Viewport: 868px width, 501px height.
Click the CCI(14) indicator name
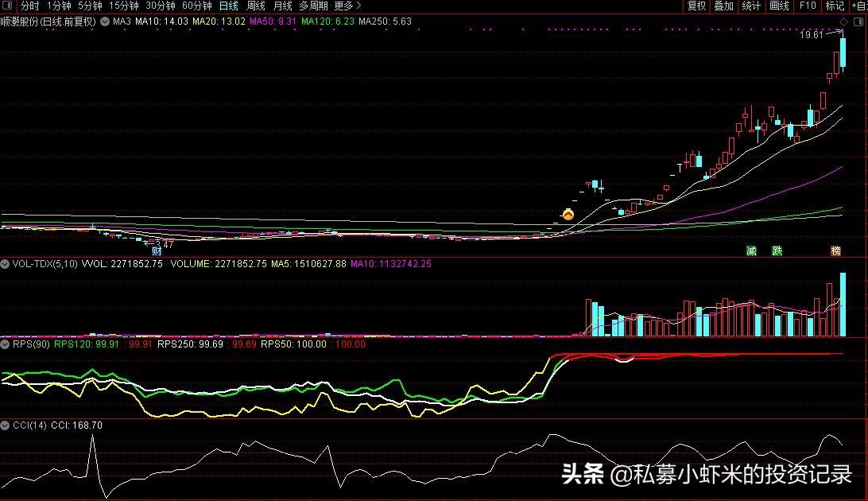29,425
